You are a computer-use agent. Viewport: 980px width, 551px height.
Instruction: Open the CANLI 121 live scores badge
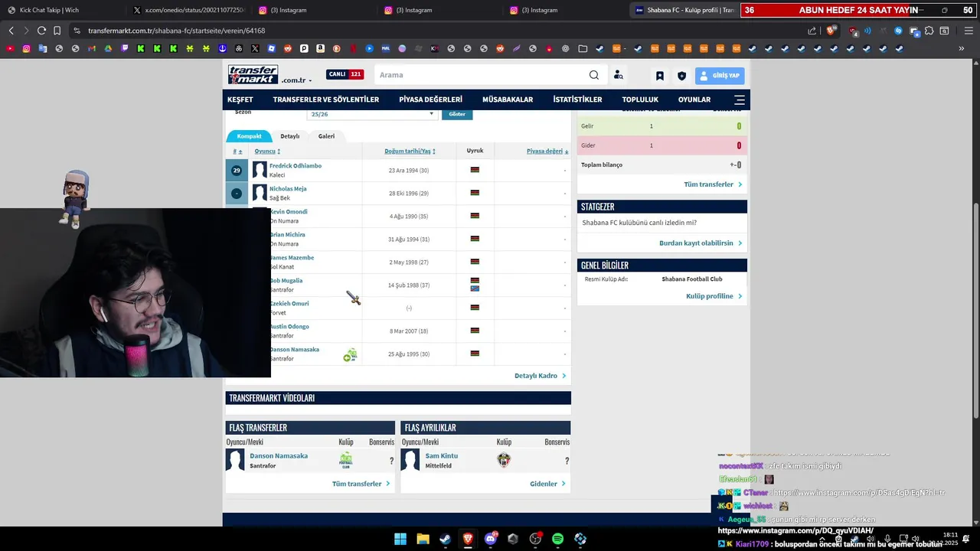pos(345,74)
